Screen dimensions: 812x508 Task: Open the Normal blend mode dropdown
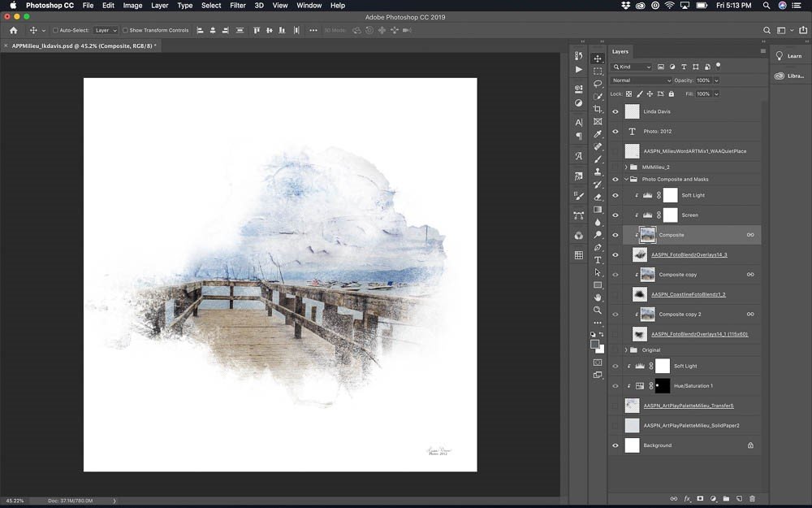pos(641,80)
